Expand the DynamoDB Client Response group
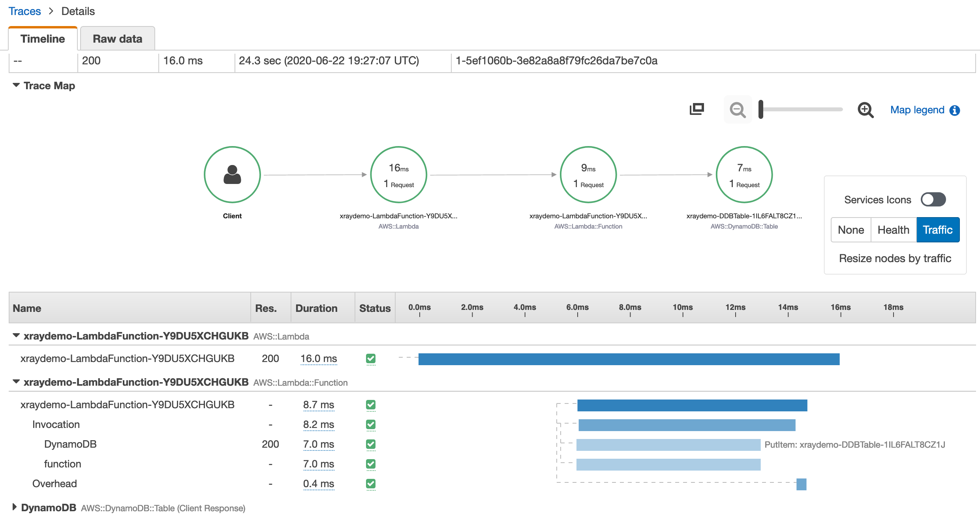980x514 pixels. click(15, 507)
